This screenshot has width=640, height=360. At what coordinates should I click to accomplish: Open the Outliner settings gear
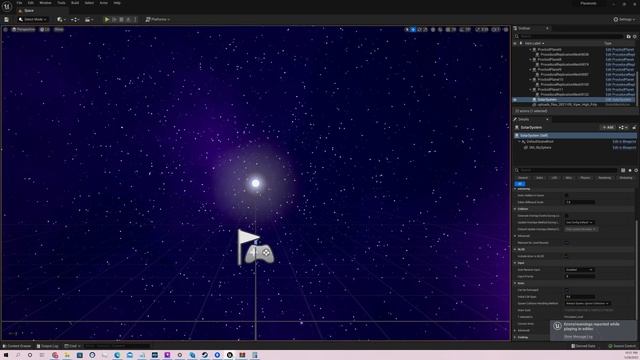coord(635,36)
